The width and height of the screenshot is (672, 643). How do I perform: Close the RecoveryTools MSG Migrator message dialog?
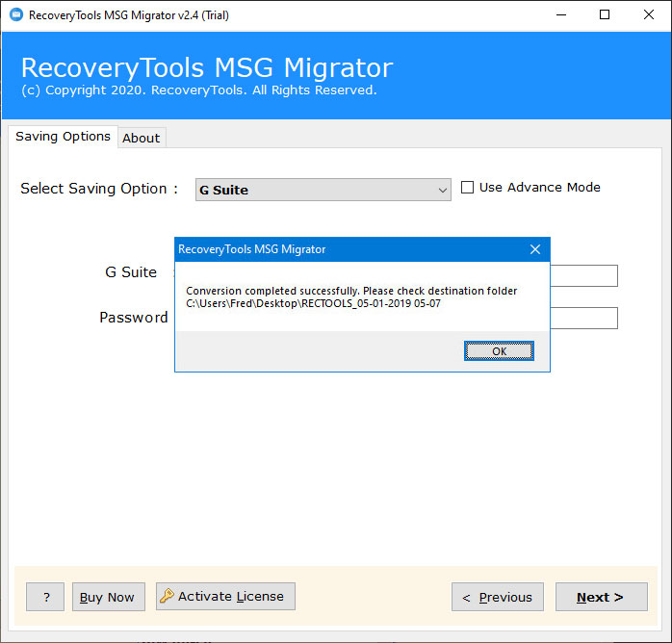535,249
